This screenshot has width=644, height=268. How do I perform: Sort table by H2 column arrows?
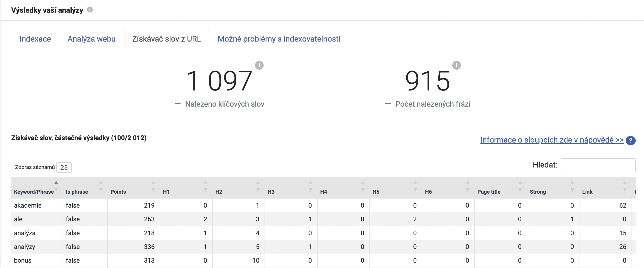[258, 186]
